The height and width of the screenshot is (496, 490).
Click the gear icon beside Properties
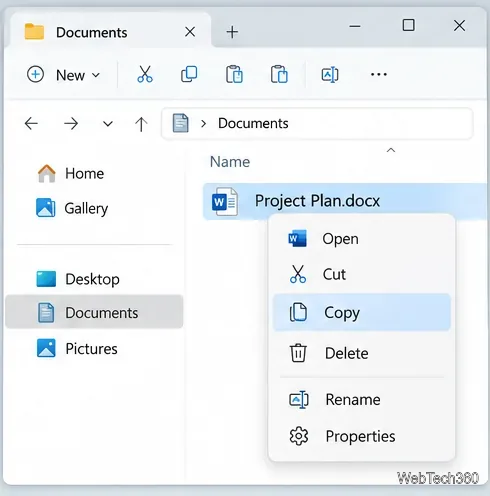[299, 436]
